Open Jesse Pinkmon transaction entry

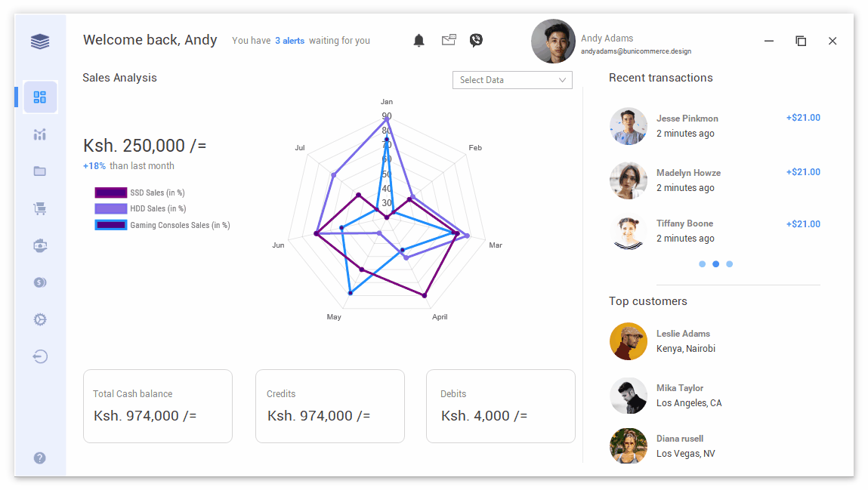pyautogui.click(x=687, y=126)
